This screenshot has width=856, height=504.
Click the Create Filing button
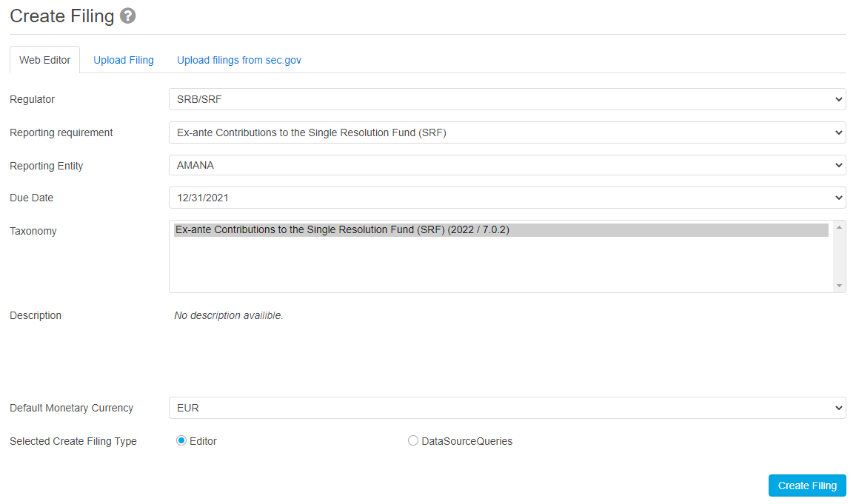(x=807, y=485)
